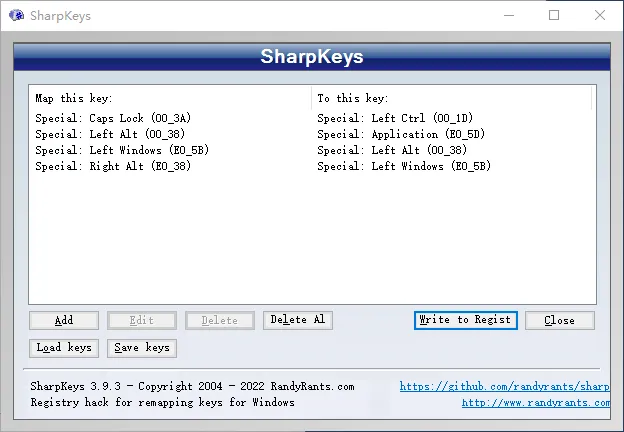Open the GitHub randyrants link
624x432 pixels.
[504, 386]
